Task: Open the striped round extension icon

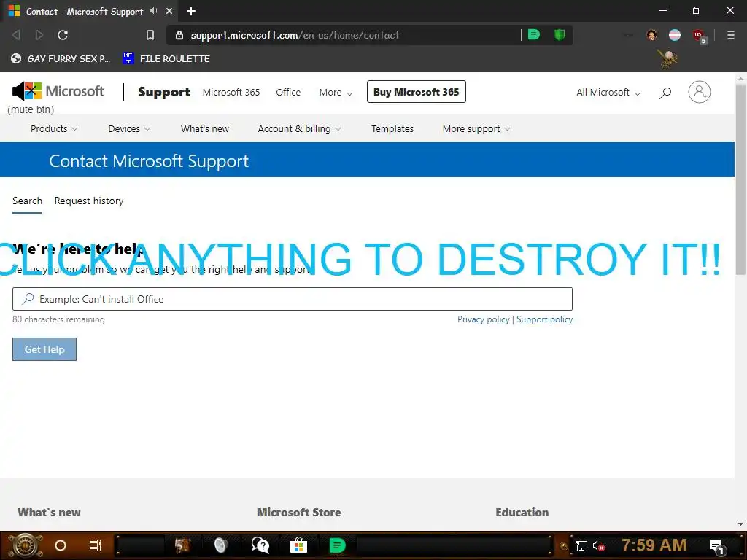Action: pos(675,35)
